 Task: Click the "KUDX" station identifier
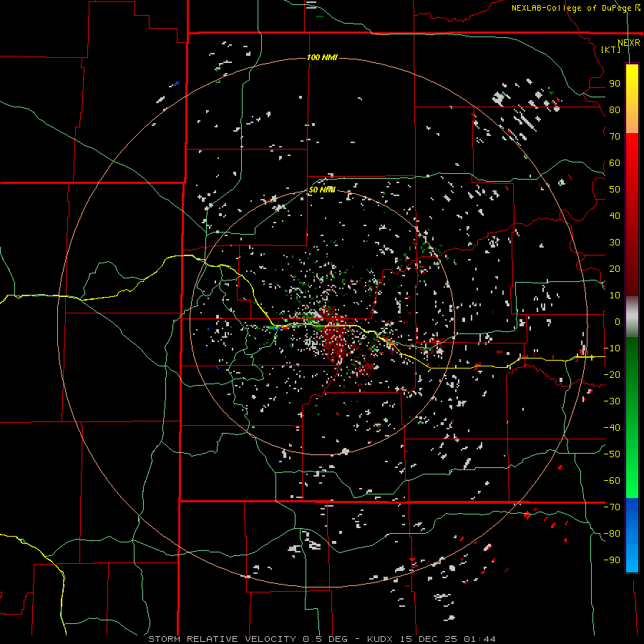[x=380, y=639]
